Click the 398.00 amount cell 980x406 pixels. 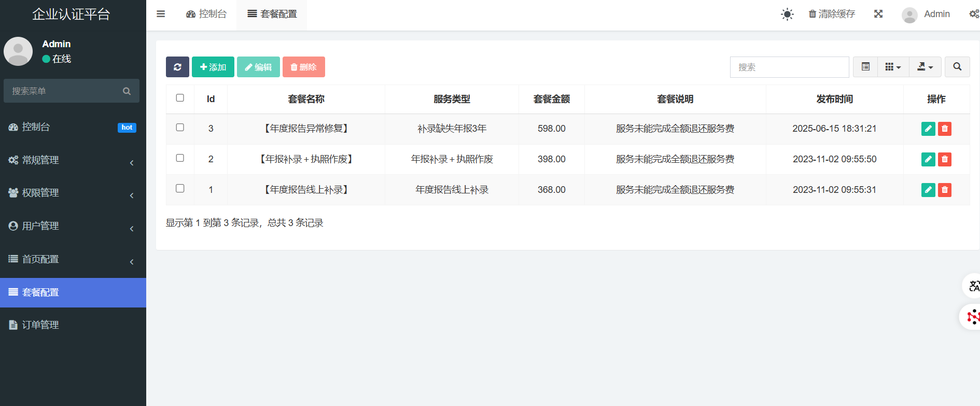point(552,159)
